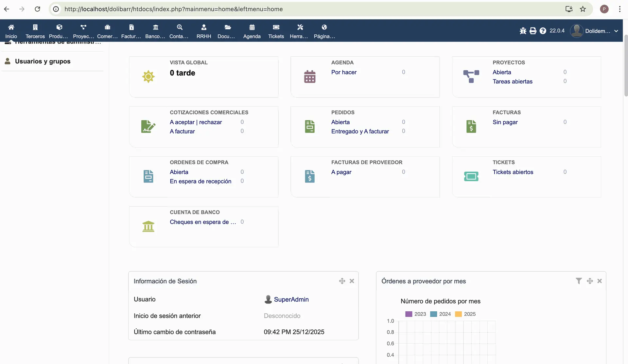
Task: Click the SuperAdmin user link
Action: pos(291,299)
